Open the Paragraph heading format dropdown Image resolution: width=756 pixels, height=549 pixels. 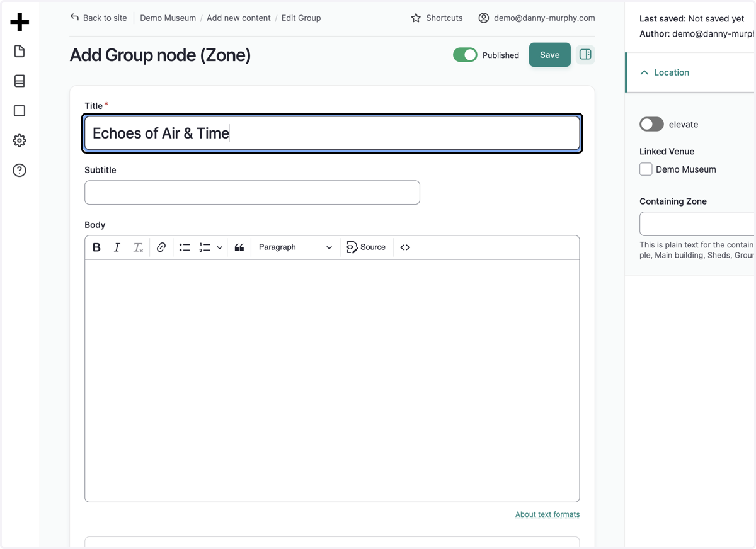[295, 247]
